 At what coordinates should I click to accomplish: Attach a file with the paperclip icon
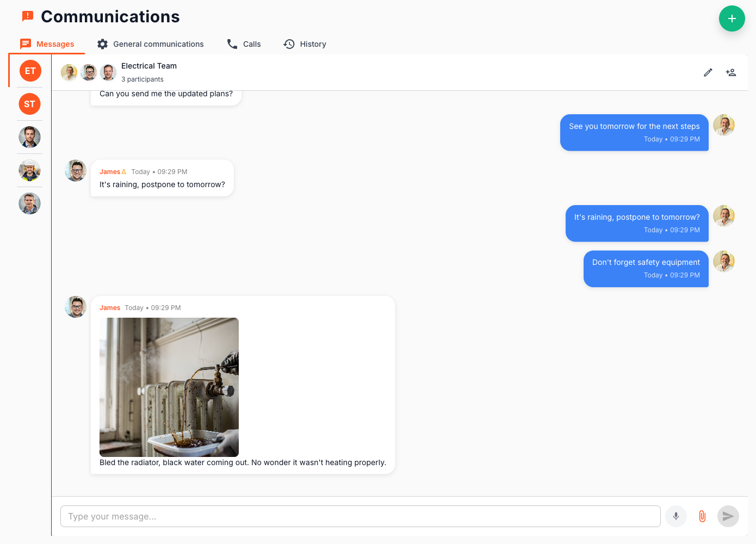coord(702,516)
